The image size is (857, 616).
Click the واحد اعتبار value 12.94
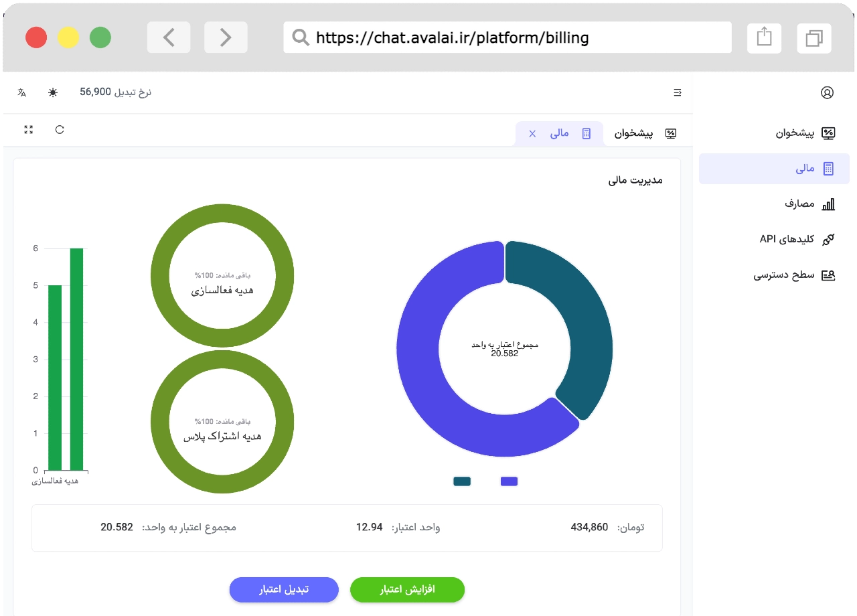point(369,528)
